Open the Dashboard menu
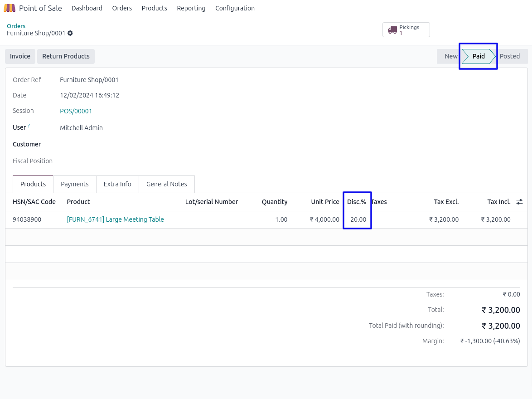Screen dimensions: 532x399 pyautogui.click(x=87, y=8)
